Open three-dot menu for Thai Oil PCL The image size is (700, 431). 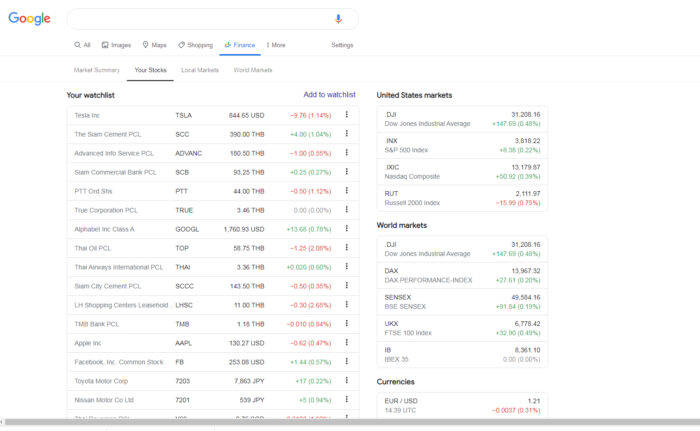point(346,248)
